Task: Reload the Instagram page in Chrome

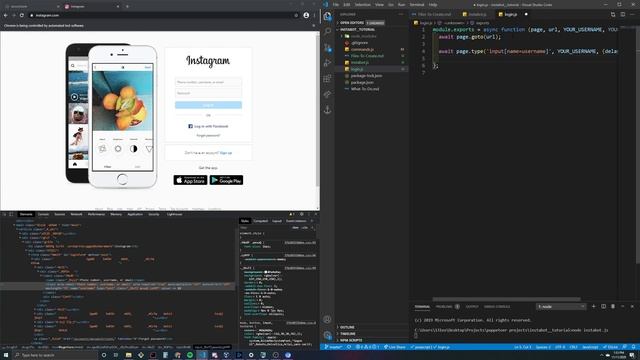Action: point(22,15)
